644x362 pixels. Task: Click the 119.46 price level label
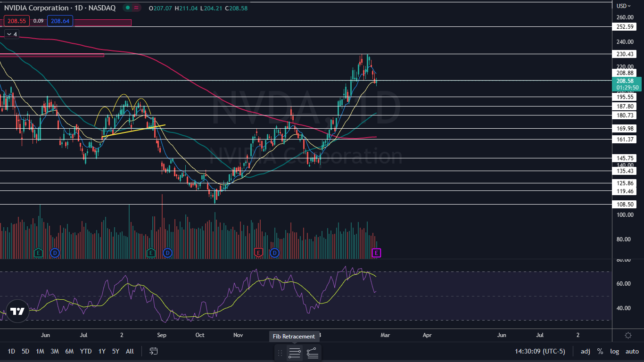625,191
